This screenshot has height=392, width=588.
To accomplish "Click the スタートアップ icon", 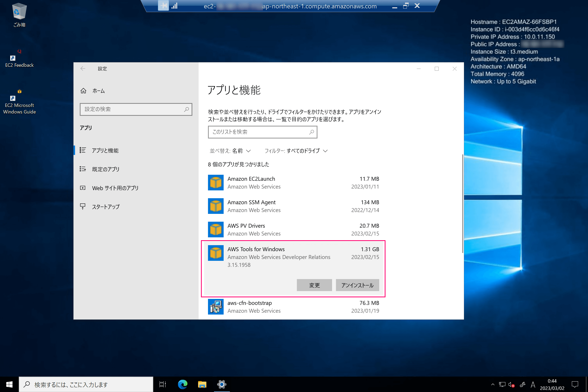I will pyautogui.click(x=83, y=207).
